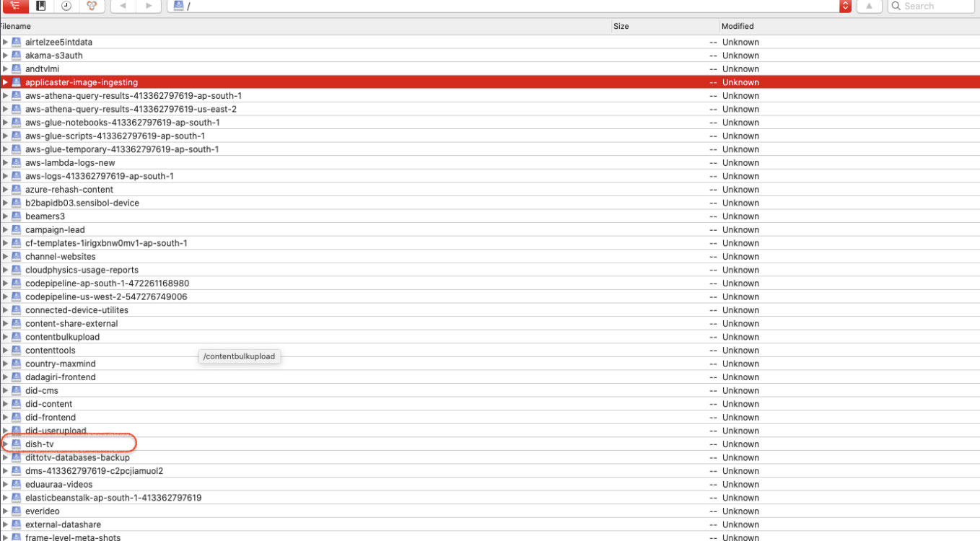Click the bucket icon beside andtvlmi
The image size is (980, 541).
point(16,69)
